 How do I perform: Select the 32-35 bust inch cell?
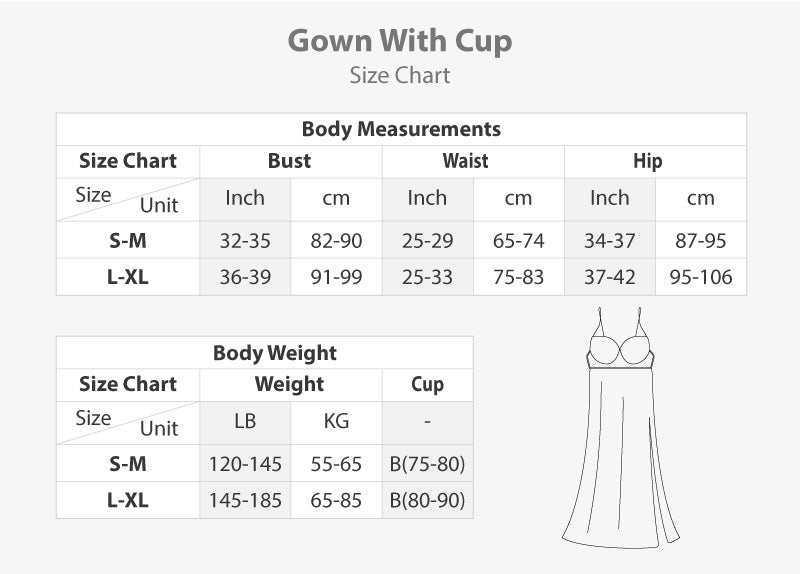click(x=245, y=241)
